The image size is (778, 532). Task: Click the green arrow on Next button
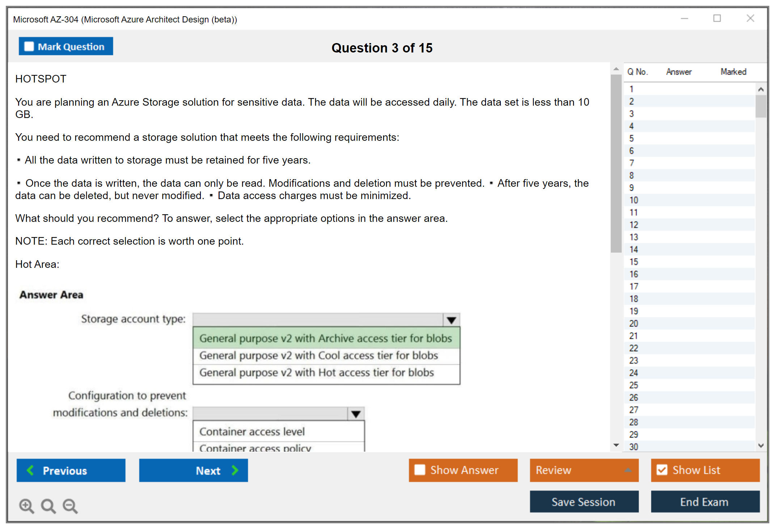coord(235,470)
